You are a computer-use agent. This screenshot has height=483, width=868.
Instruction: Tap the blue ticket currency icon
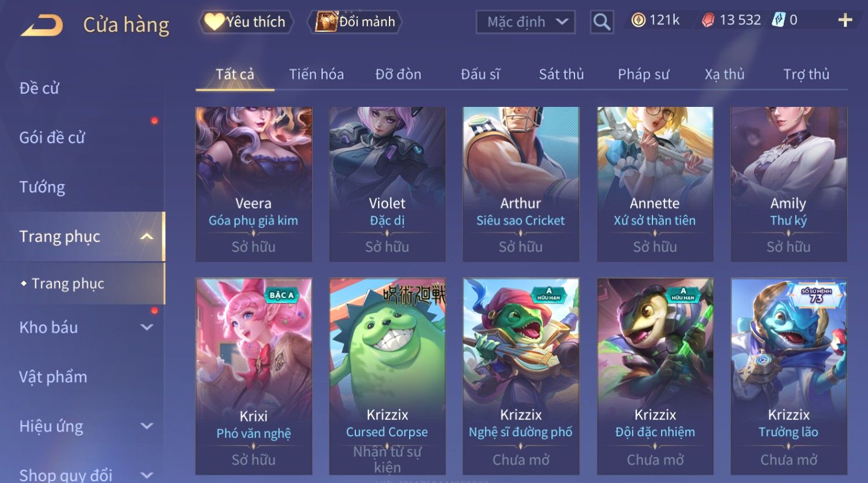pyautogui.click(x=778, y=20)
